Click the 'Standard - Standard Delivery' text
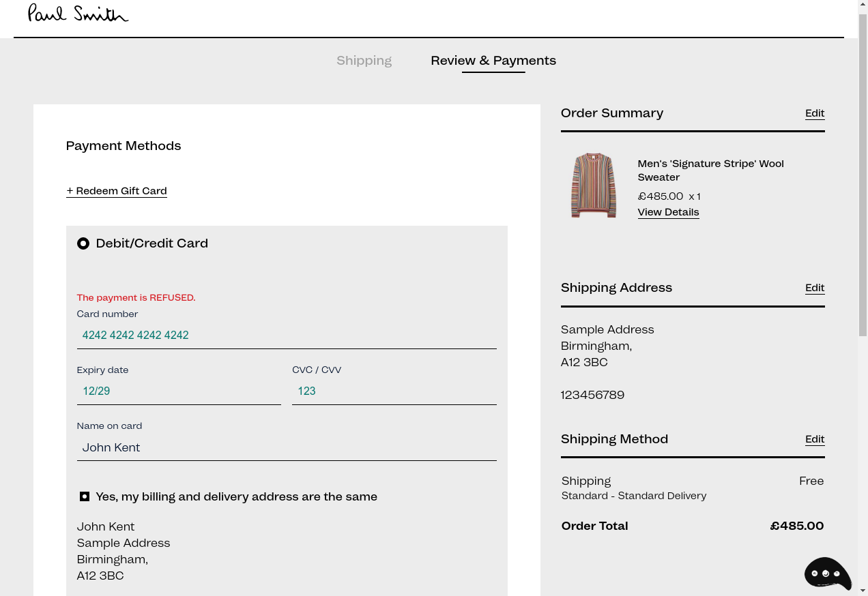This screenshot has height=596, width=868. pos(634,496)
